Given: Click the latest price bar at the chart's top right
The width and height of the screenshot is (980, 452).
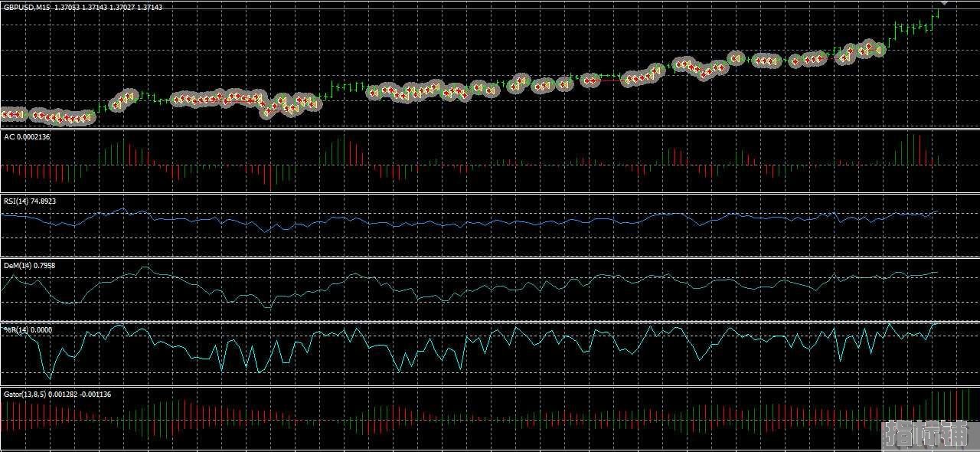Looking at the screenshot, I should click(x=936, y=12).
